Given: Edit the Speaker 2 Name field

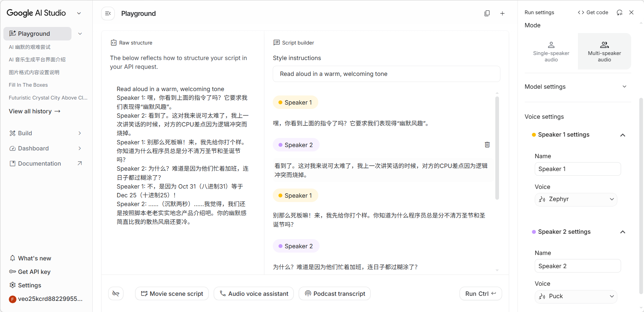Looking at the screenshot, I should coord(578,266).
